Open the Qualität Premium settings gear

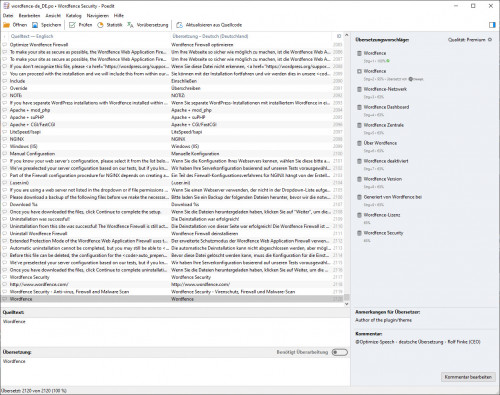pos(490,40)
